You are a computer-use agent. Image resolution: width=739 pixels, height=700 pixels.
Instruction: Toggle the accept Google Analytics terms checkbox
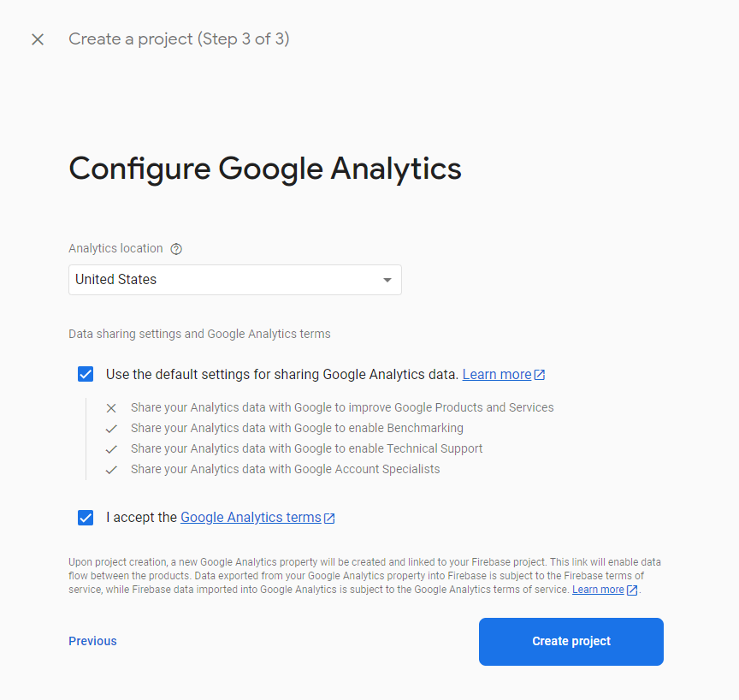86,518
